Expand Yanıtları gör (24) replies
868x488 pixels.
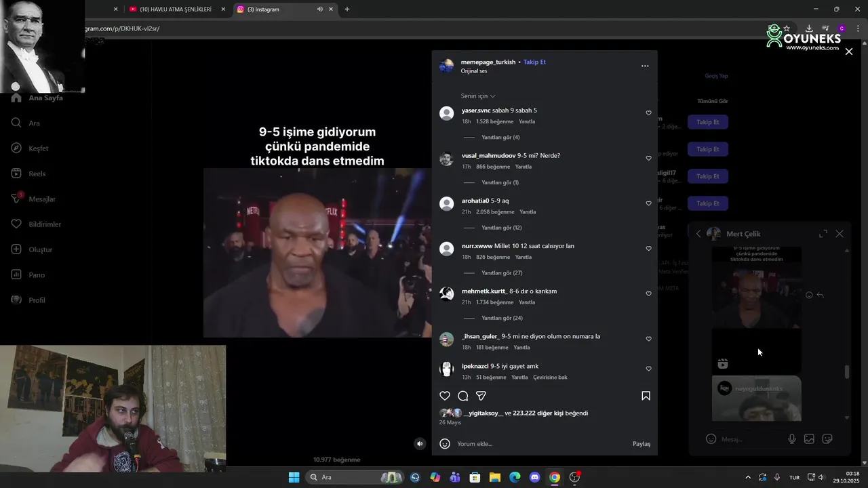coord(502,318)
